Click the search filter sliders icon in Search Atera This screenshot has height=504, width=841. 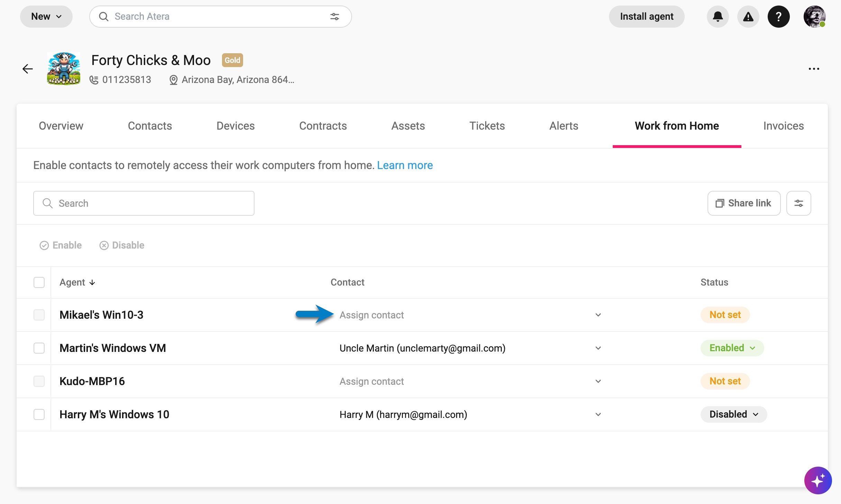[334, 17]
